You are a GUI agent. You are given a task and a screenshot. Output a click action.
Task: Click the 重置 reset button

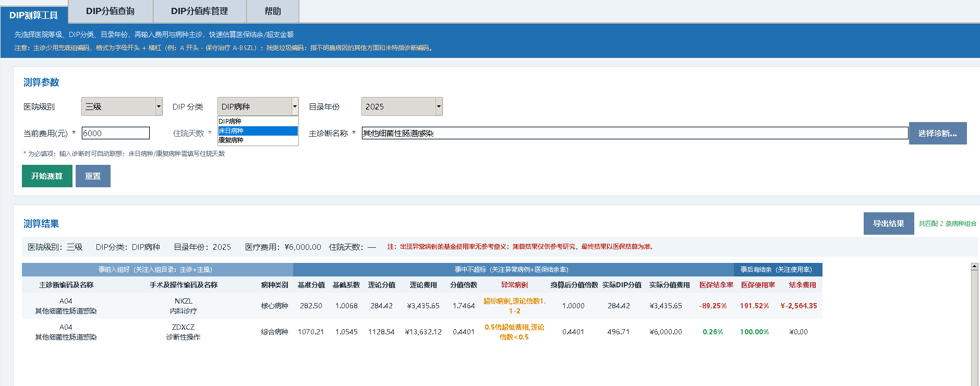[93, 176]
